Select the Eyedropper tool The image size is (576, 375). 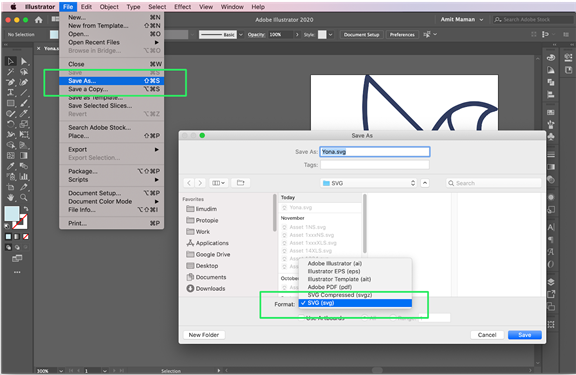click(11, 166)
